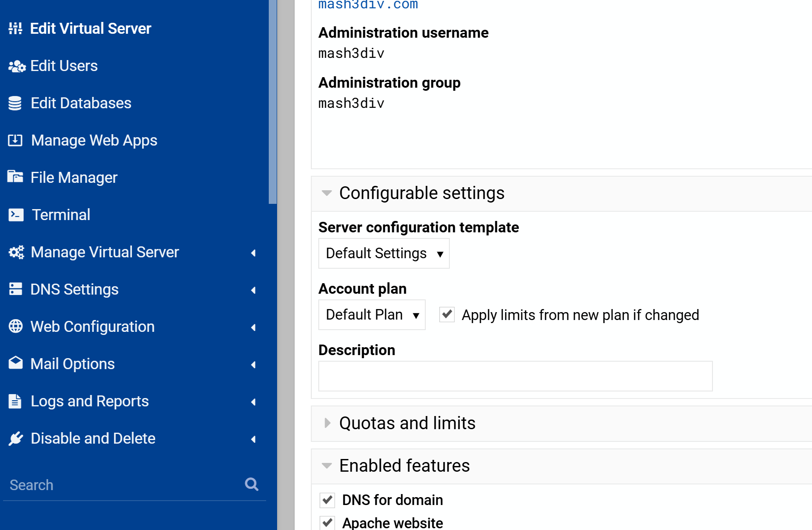Click the Mail Options envelope icon

click(x=15, y=363)
